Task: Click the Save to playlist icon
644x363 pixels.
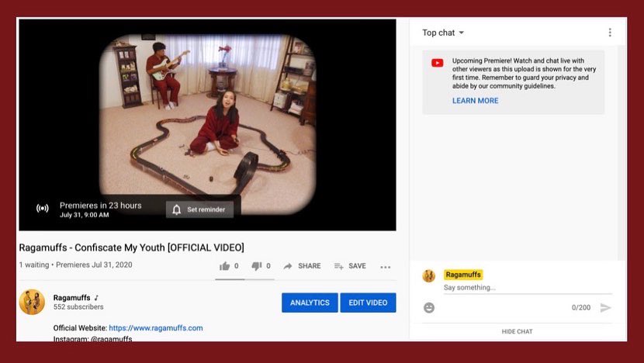Action: click(x=338, y=266)
